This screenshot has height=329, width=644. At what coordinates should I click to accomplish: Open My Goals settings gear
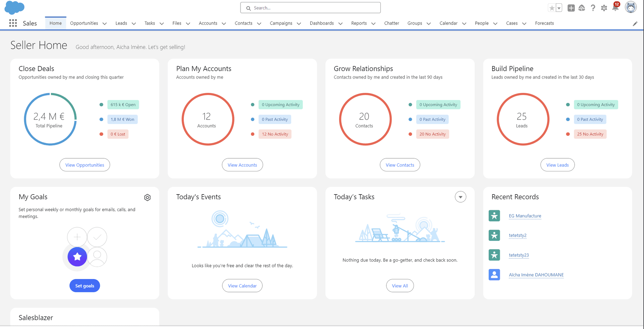point(147,198)
